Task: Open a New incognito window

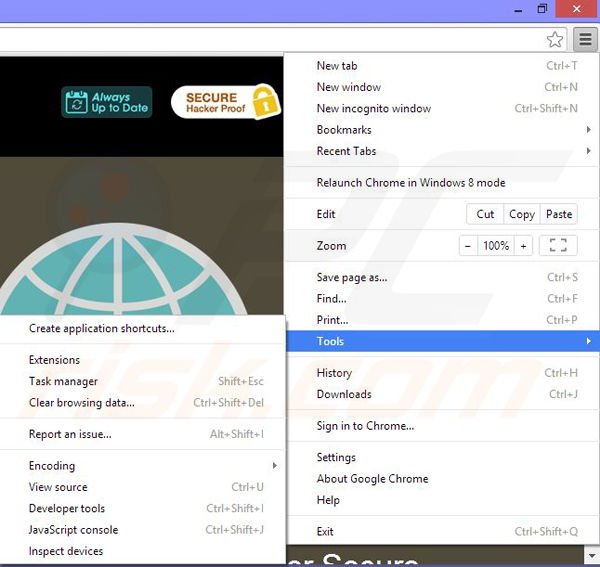Action: [x=443, y=109]
